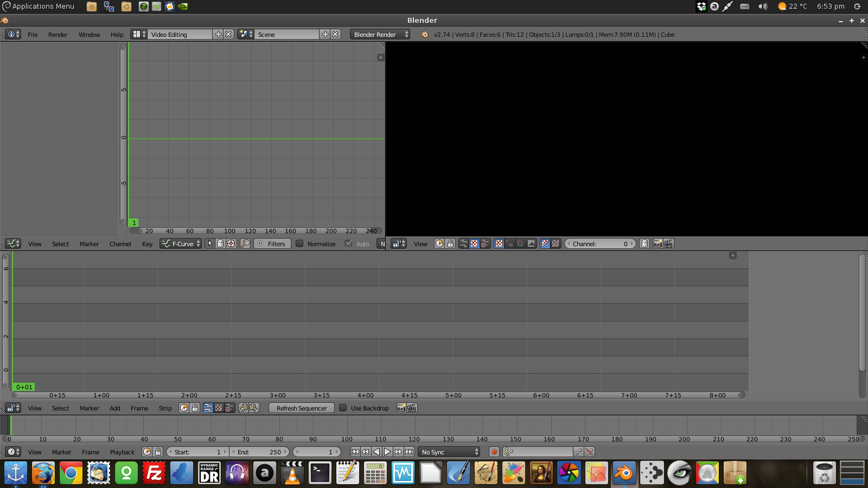
Task: Choose the Blender Render engine dropdown
Action: (x=380, y=34)
